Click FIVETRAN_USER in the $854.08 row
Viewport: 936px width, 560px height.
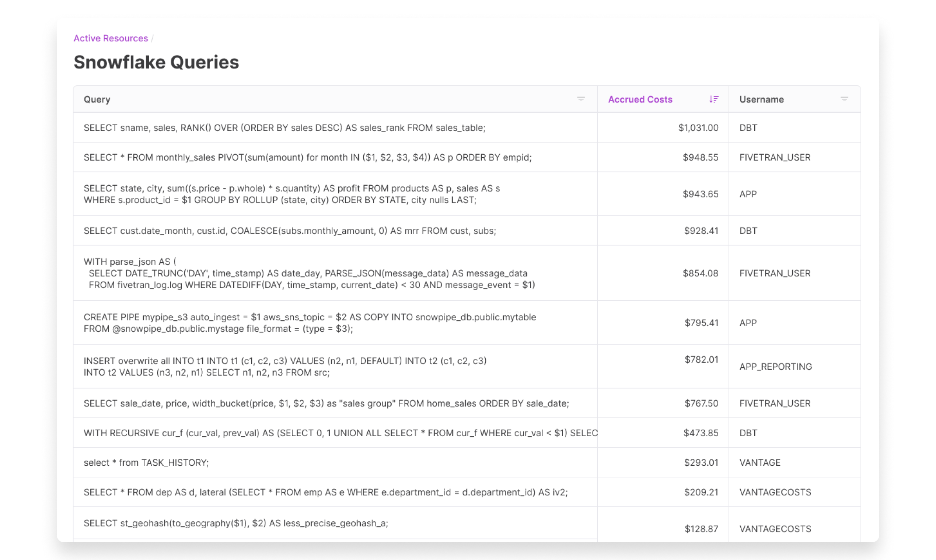coord(775,273)
